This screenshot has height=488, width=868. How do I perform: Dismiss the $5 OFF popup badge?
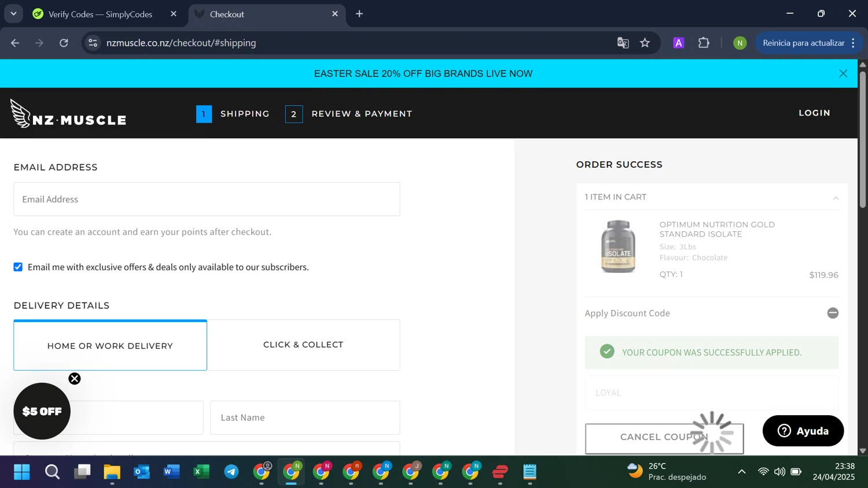pos(75,379)
